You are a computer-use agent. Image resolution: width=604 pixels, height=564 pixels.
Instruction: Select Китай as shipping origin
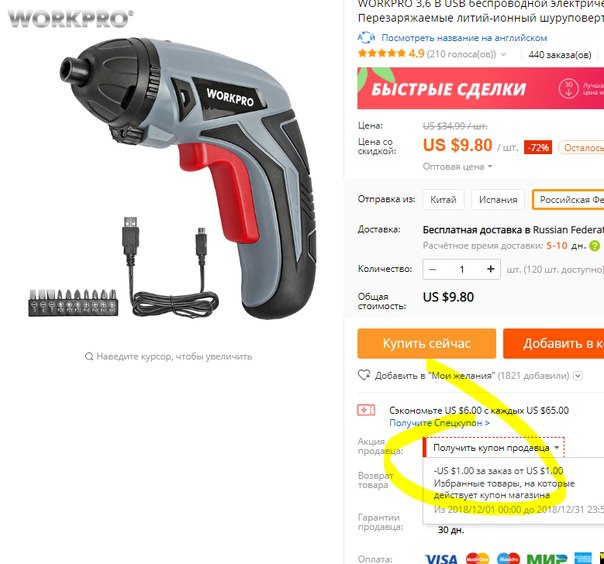443,200
